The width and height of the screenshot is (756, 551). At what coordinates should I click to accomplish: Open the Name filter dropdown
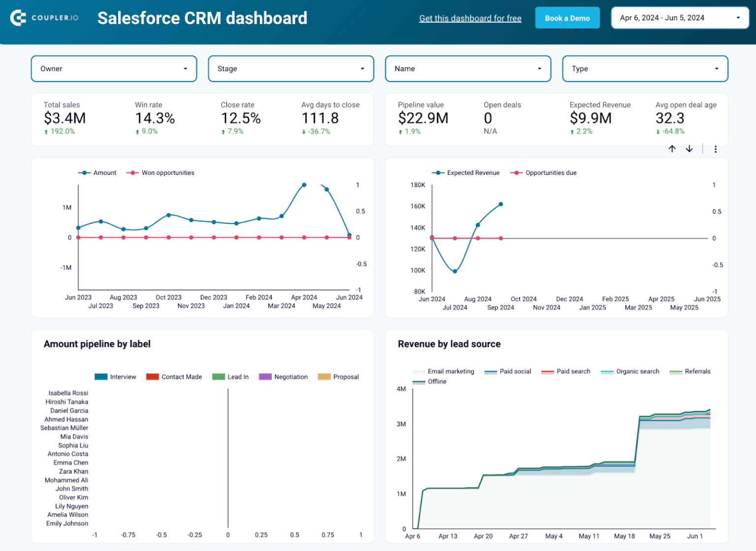(468, 68)
